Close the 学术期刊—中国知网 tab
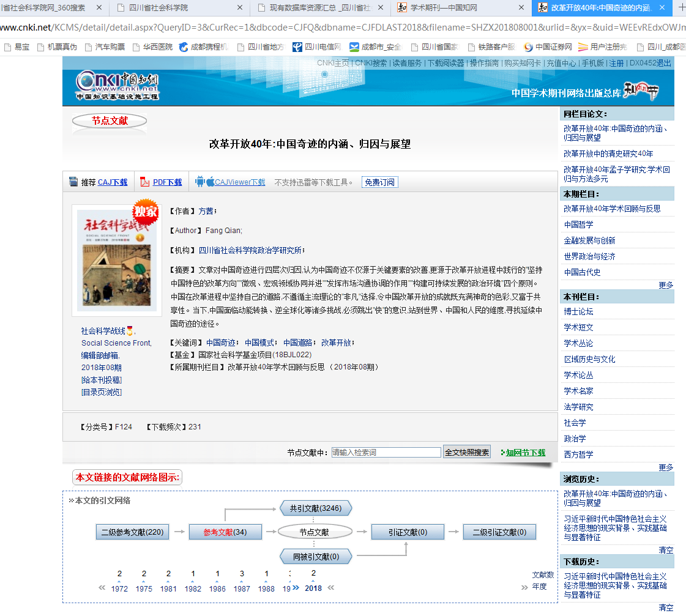 (521, 8)
